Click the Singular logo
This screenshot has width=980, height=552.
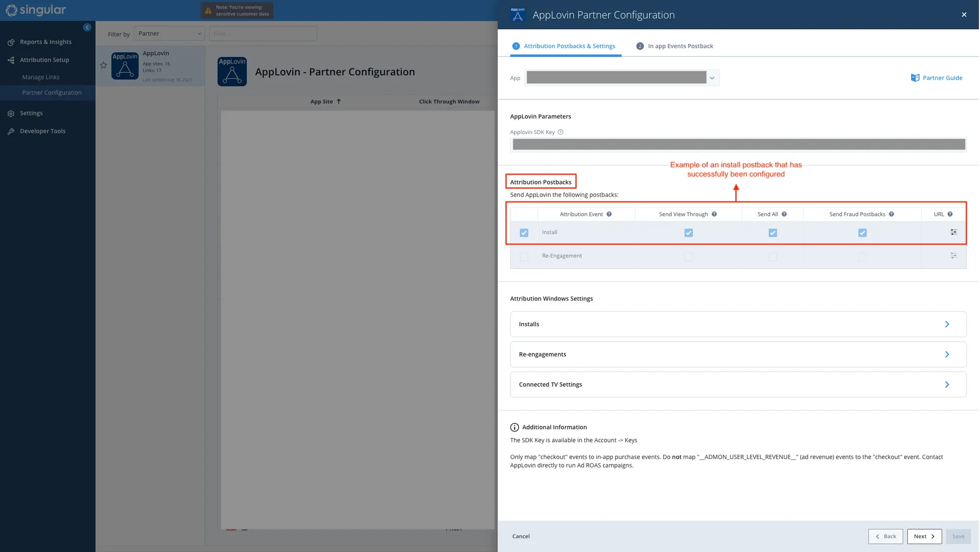[35, 10]
